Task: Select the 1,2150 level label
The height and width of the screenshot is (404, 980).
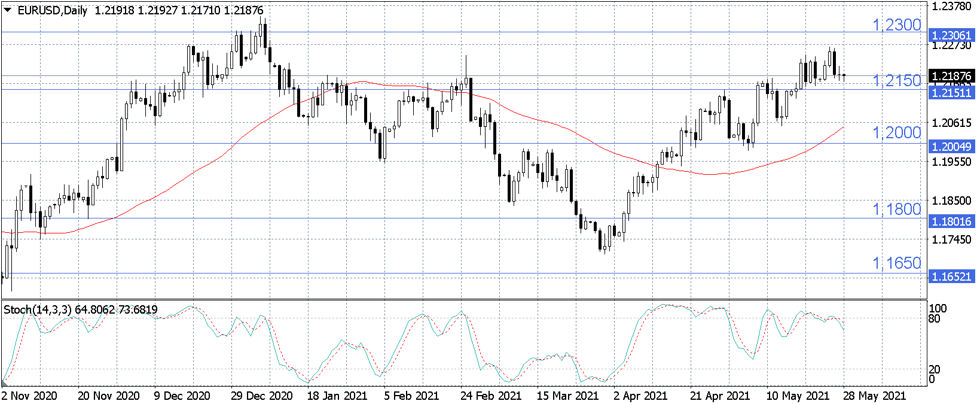Action: pyautogui.click(x=897, y=81)
